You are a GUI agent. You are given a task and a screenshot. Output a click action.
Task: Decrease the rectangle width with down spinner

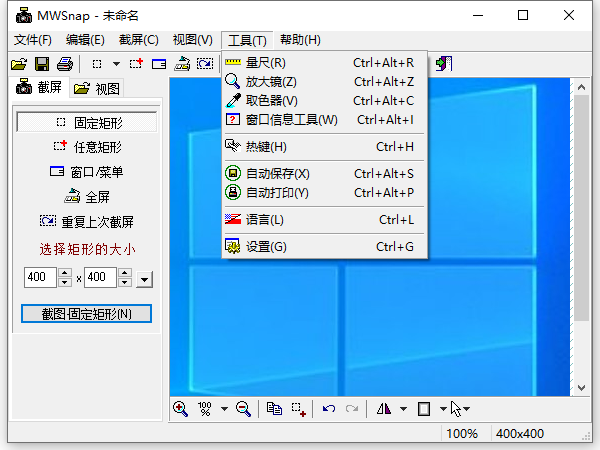click(x=65, y=282)
